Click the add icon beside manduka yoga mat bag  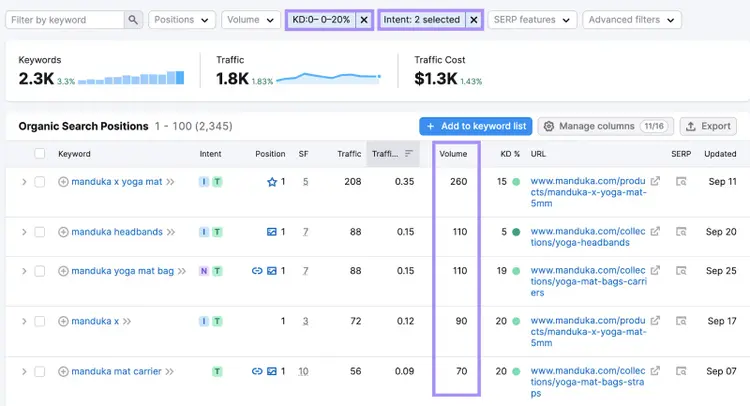tap(63, 271)
